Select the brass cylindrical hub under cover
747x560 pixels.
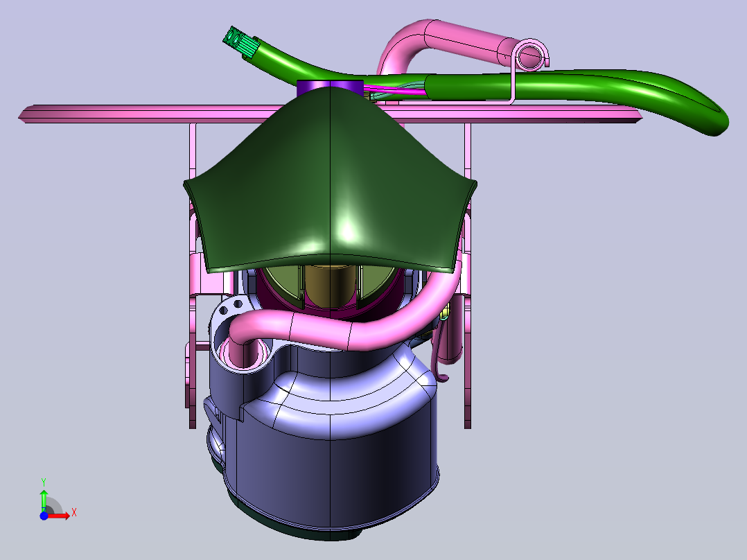point(330,286)
